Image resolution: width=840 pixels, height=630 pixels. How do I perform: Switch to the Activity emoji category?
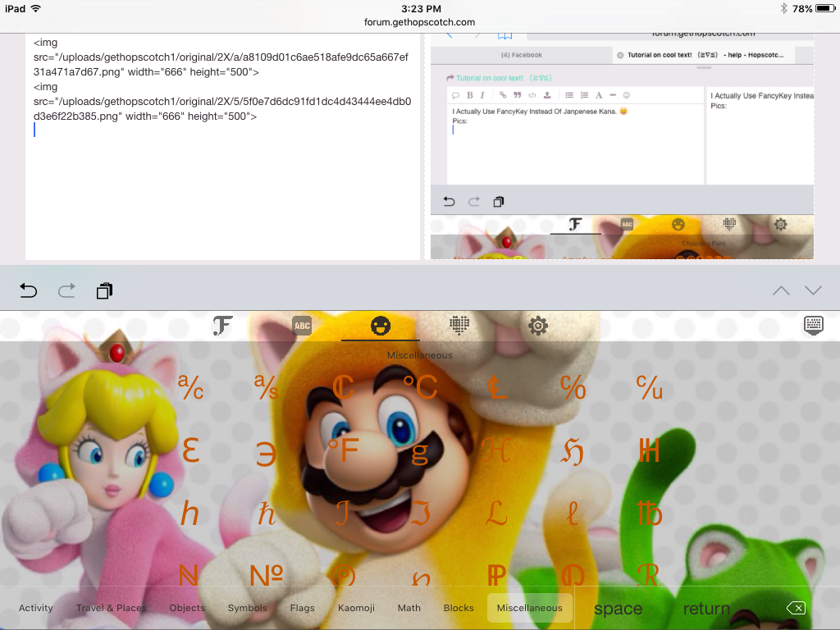pos(36,608)
